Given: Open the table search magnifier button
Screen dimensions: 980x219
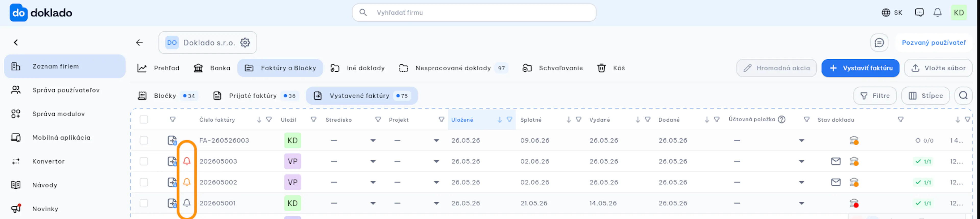Looking at the screenshot, I should tap(963, 95).
